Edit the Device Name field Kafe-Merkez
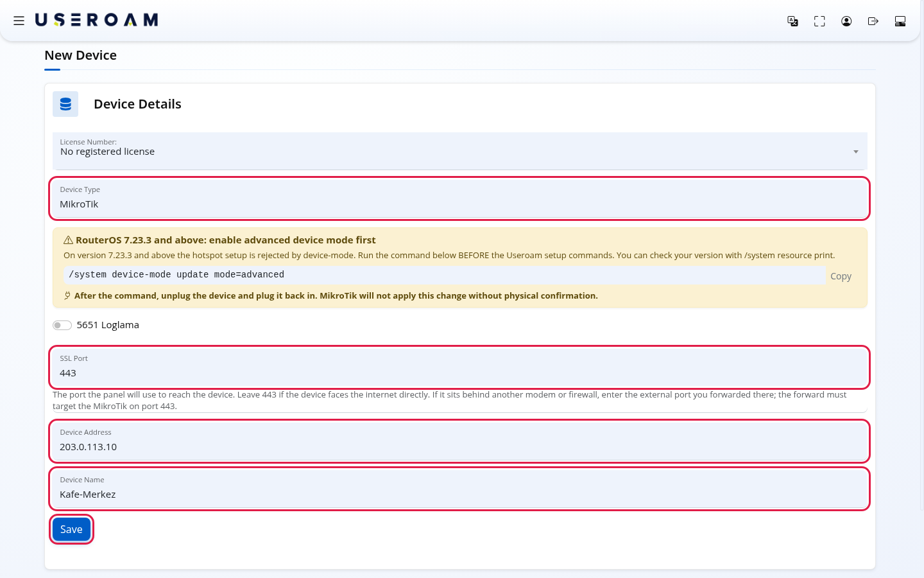Viewport: 924px width, 578px height. 459,489
